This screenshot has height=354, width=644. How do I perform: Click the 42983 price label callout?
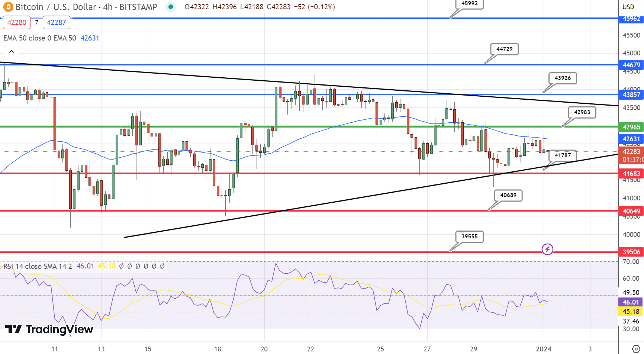click(582, 112)
